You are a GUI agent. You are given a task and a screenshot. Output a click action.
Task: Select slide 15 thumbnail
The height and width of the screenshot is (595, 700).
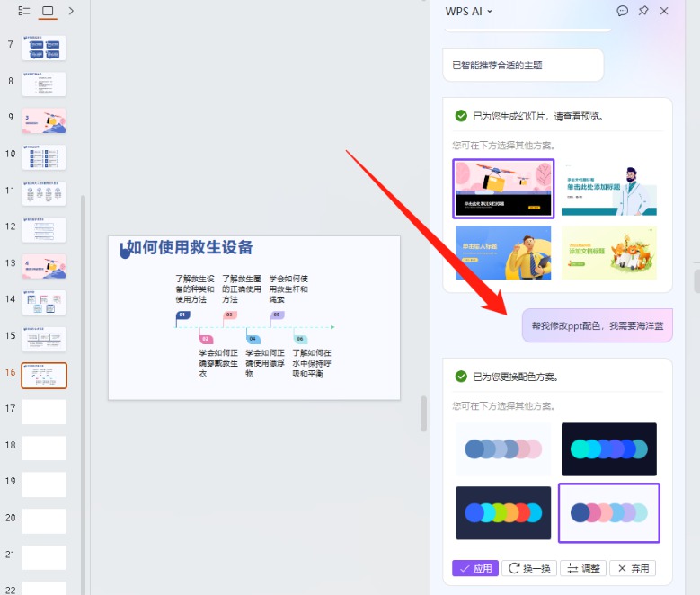(44, 340)
